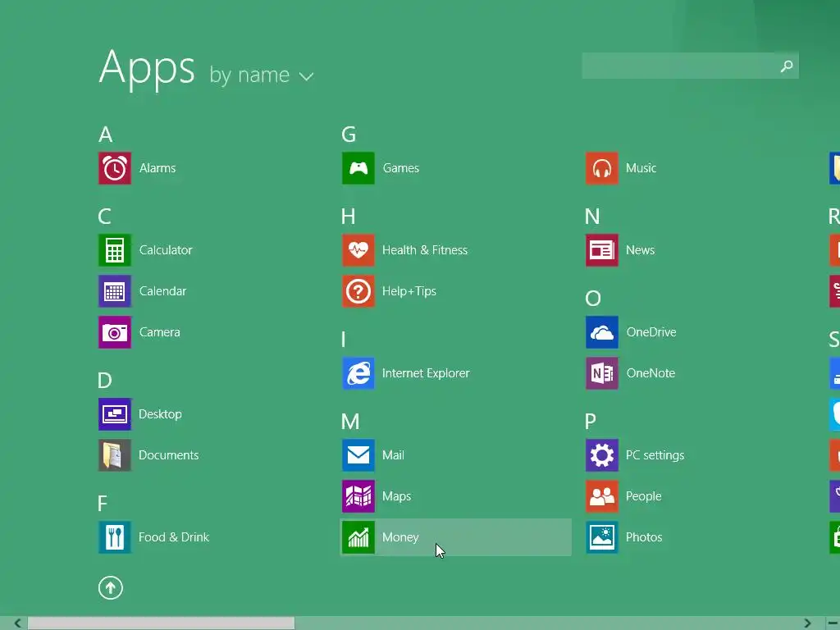Click the scrollbar right arrow
The height and width of the screenshot is (630, 840).
click(x=807, y=623)
